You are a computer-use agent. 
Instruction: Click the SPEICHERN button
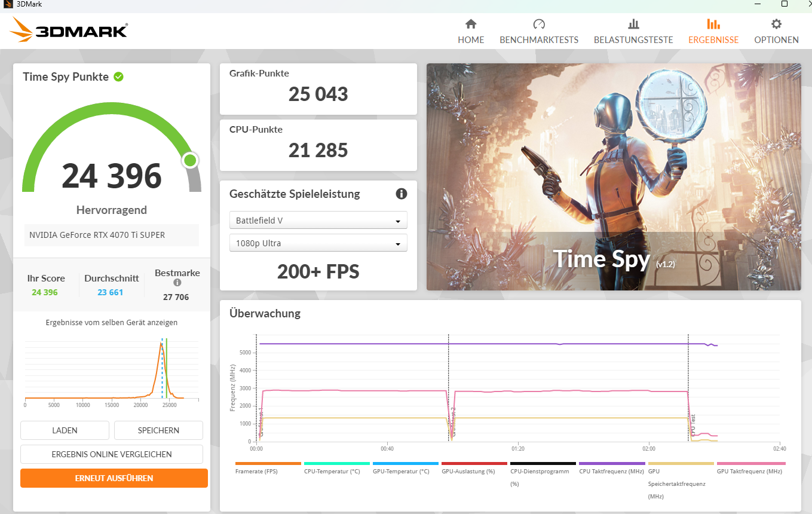pos(158,430)
